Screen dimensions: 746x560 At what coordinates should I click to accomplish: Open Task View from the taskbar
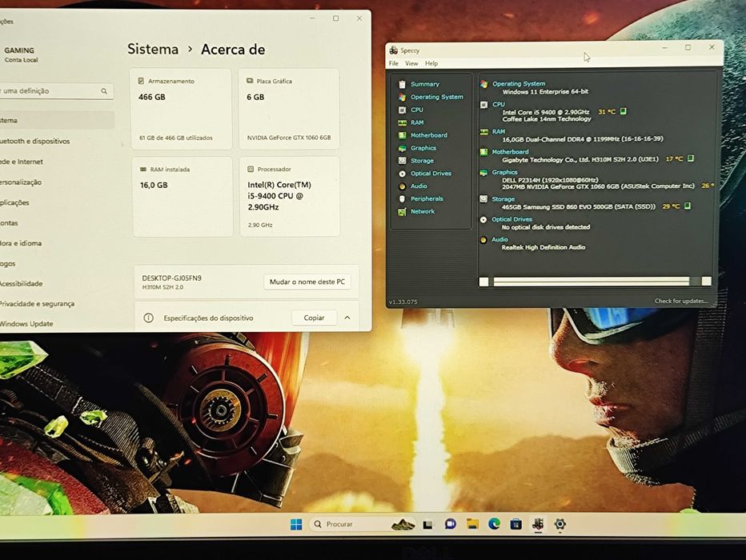(427, 525)
